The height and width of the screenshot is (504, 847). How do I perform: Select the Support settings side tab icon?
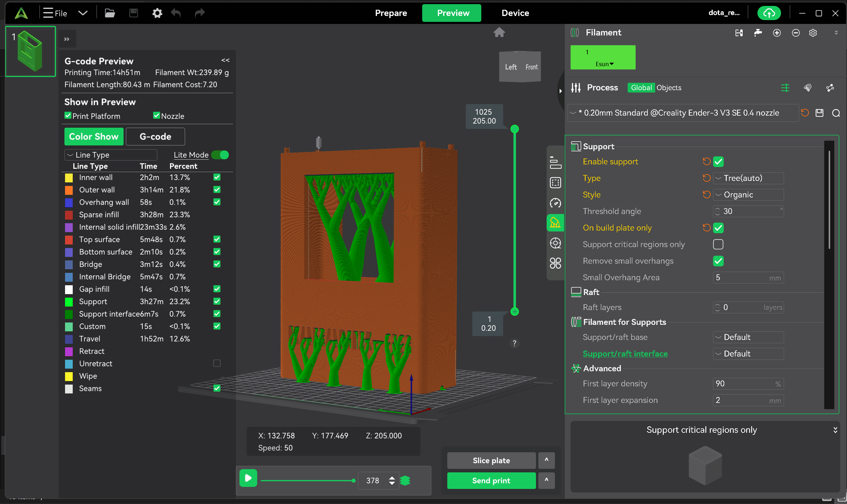(555, 223)
